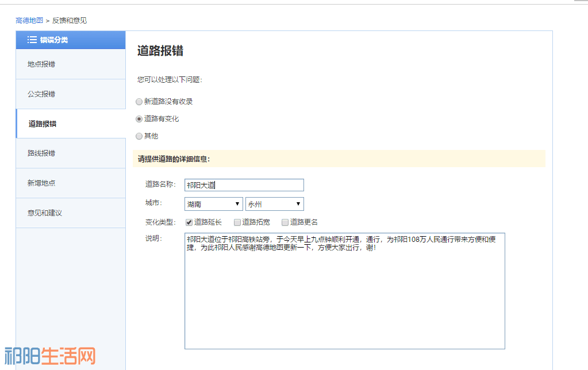The width and height of the screenshot is (588, 370).
Task: Click the 城市 label
Action: pos(153,203)
